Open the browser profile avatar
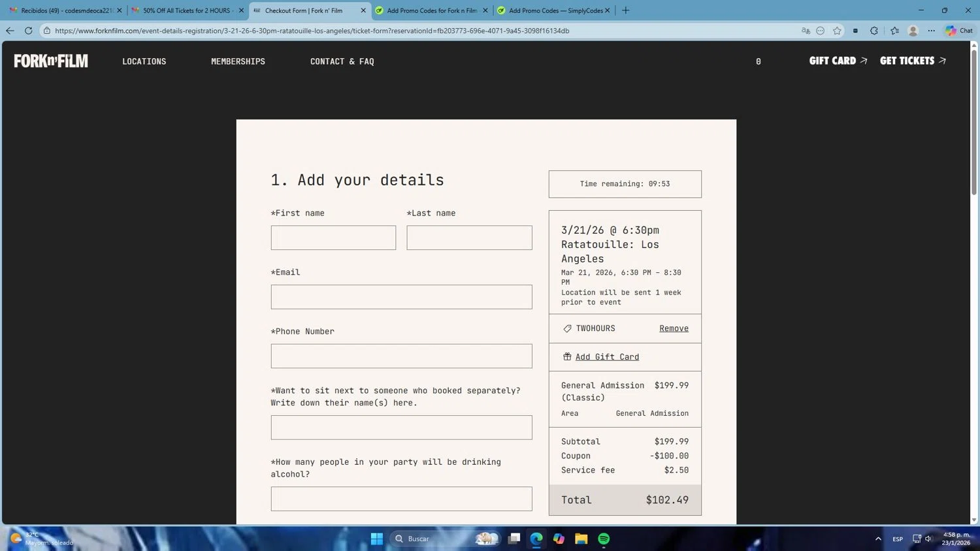 tap(913, 31)
